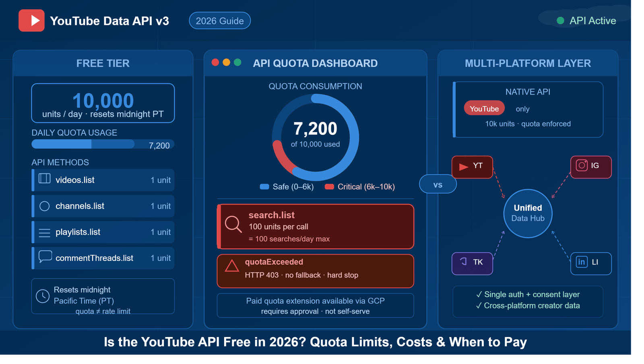Click the playlists.list lines icon
The width and height of the screenshot is (644, 364).
(45, 233)
